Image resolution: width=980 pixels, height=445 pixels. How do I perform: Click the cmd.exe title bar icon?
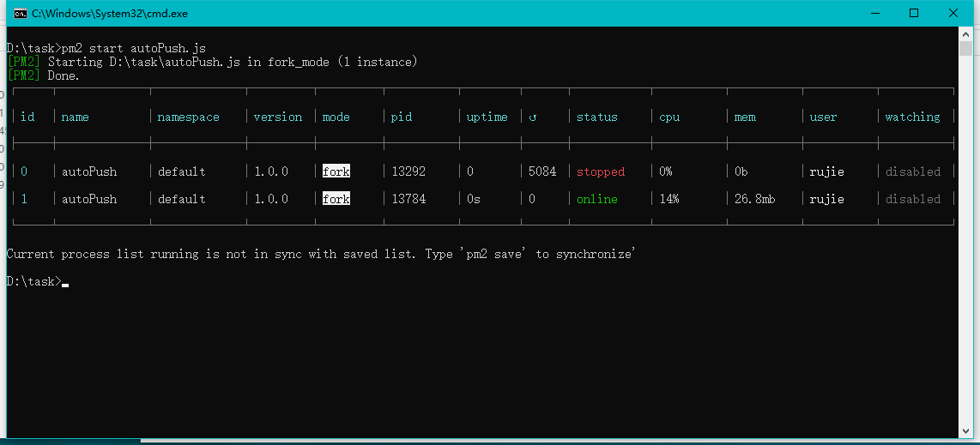tap(20, 13)
